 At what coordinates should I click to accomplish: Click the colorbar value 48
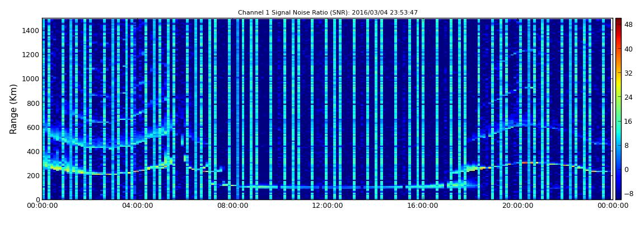pyautogui.click(x=628, y=24)
